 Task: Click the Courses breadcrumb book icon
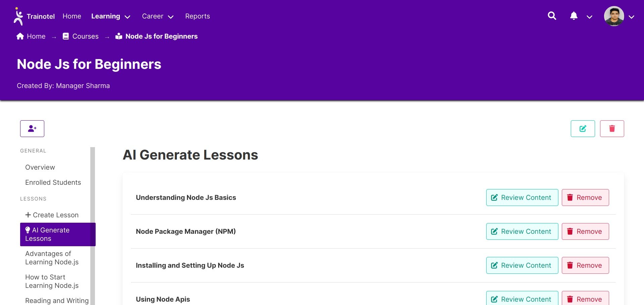pos(66,36)
